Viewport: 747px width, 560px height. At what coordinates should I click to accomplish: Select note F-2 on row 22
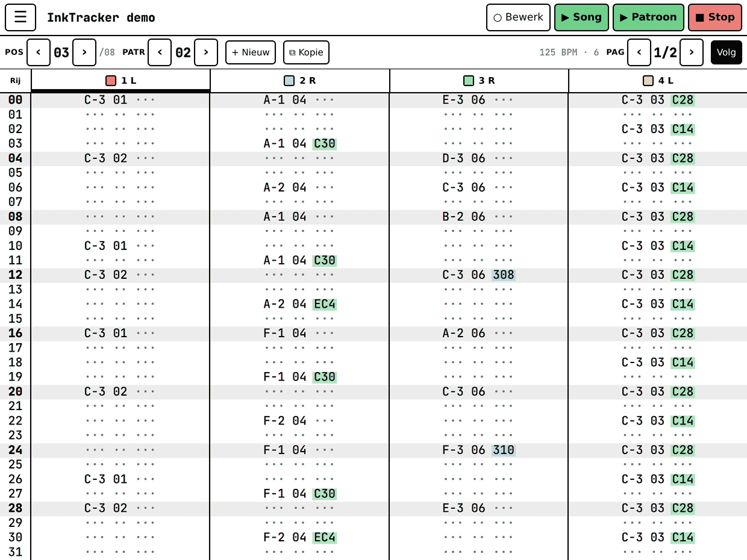(274, 421)
